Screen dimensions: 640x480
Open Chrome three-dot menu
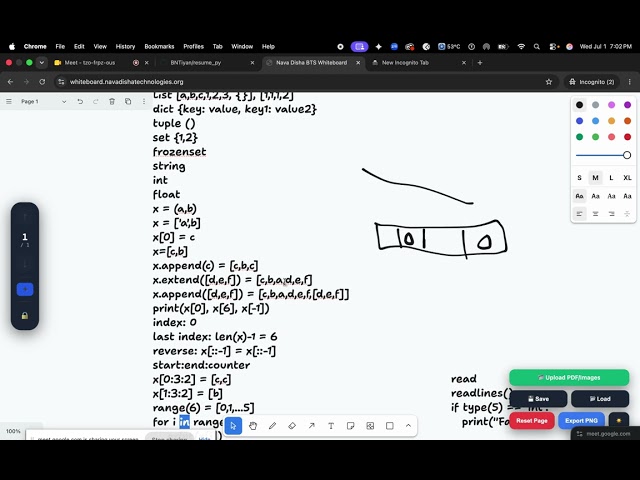click(629, 82)
